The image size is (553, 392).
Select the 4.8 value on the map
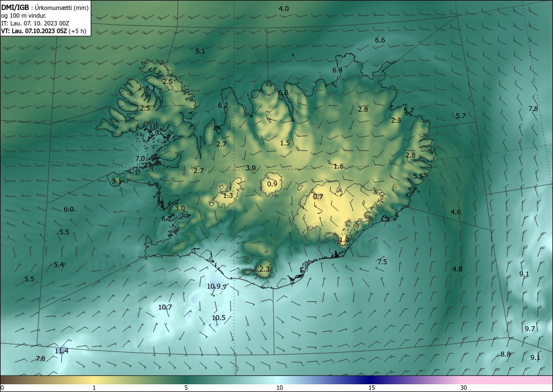pyautogui.click(x=457, y=269)
